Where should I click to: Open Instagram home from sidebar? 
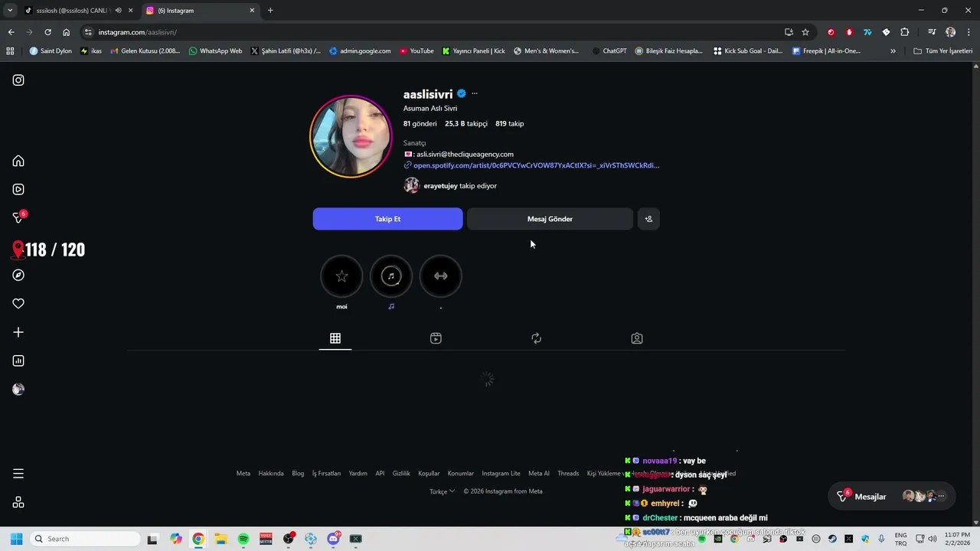tap(18, 161)
